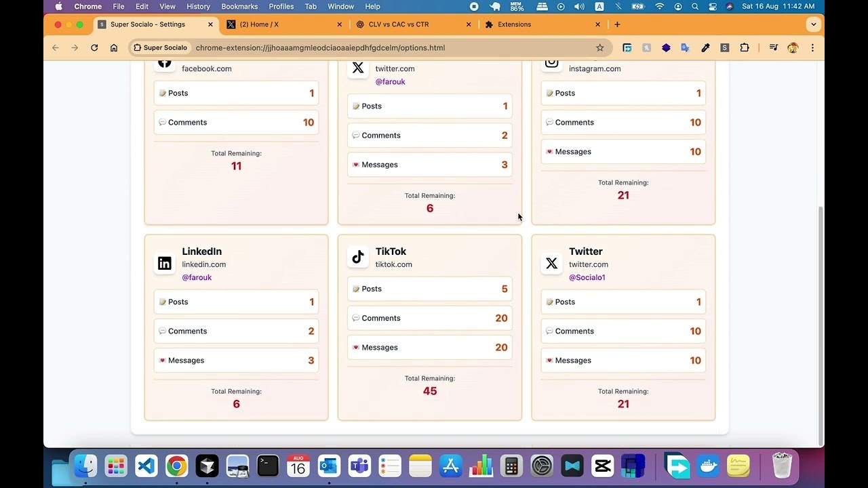Click the LinkedIn logo icon
The height and width of the screenshot is (488, 868).
(165, 264)
